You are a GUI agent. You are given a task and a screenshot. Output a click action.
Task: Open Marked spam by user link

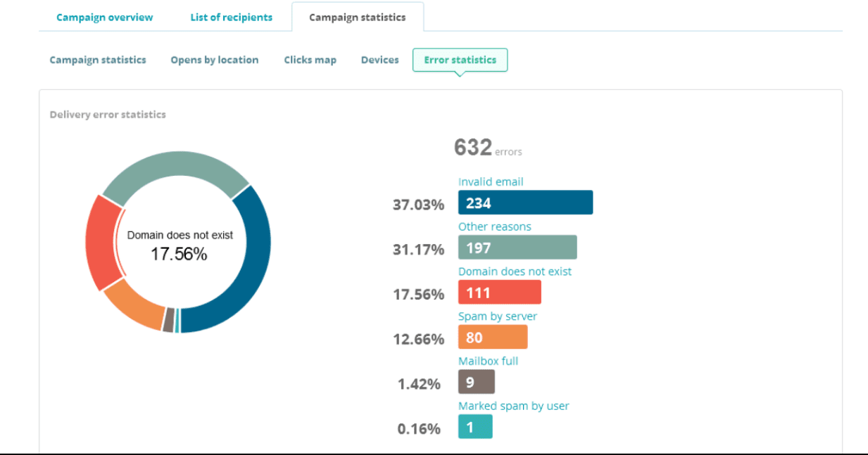click(513, 406)
